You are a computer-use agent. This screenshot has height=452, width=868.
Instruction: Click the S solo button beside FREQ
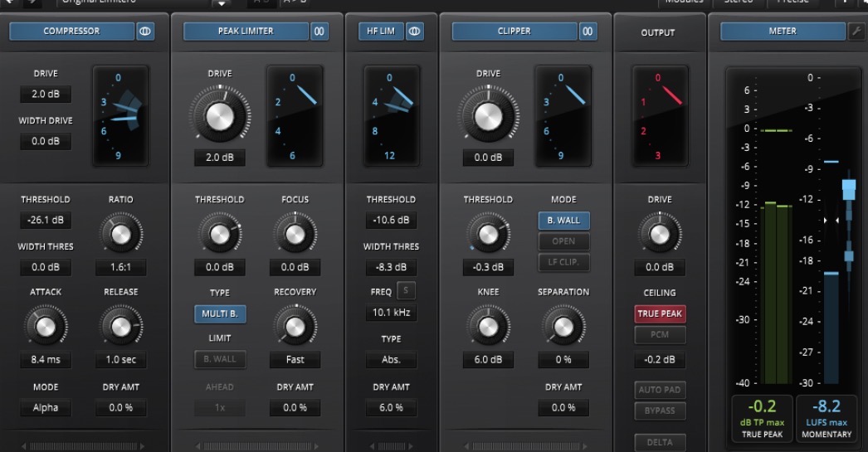click(x=406, y=290)
